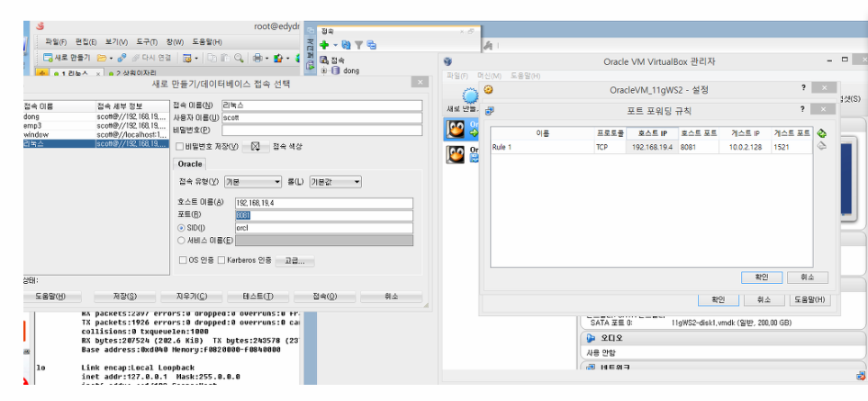Click the password input field
Viewport: 868px width, 401px height.
pyautogui.click(x=321, y=130)
